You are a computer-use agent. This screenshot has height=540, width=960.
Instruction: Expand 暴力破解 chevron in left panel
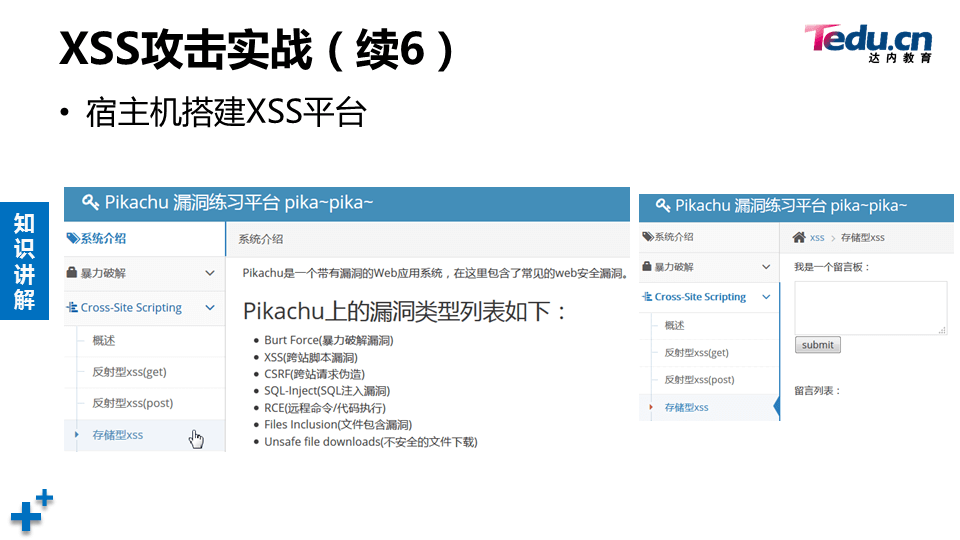[210, 272]
